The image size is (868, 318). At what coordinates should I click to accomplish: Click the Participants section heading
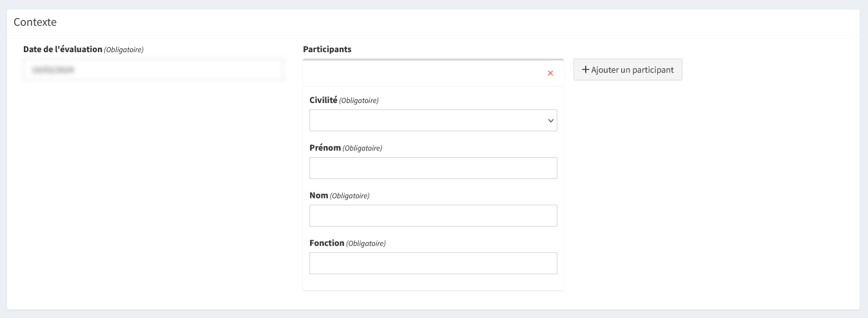coord(327,49)
